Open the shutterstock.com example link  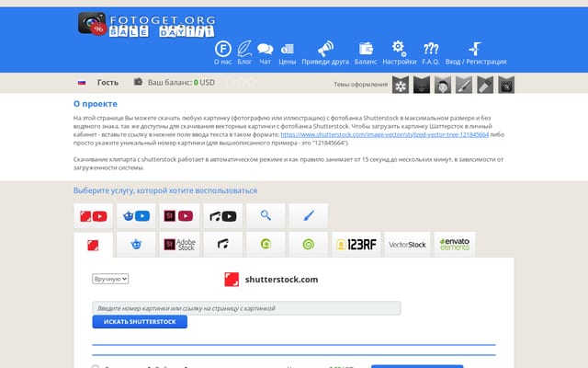384,134
